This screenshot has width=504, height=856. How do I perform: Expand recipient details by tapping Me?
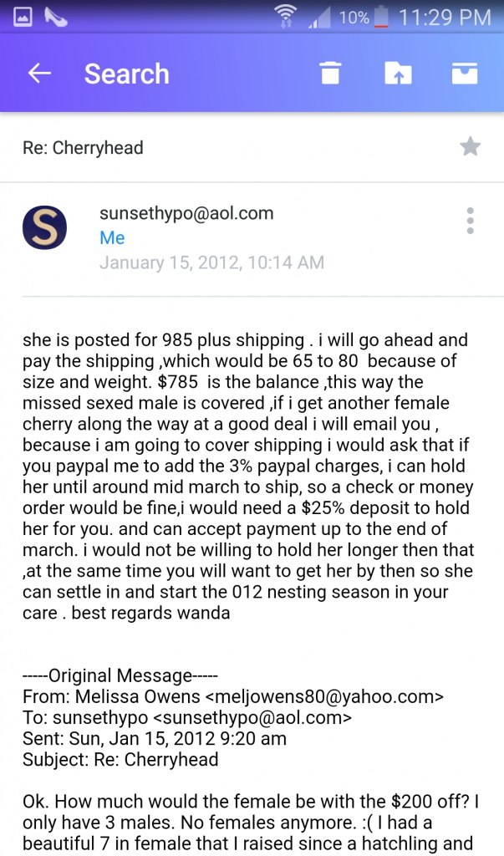click(112, 238)
